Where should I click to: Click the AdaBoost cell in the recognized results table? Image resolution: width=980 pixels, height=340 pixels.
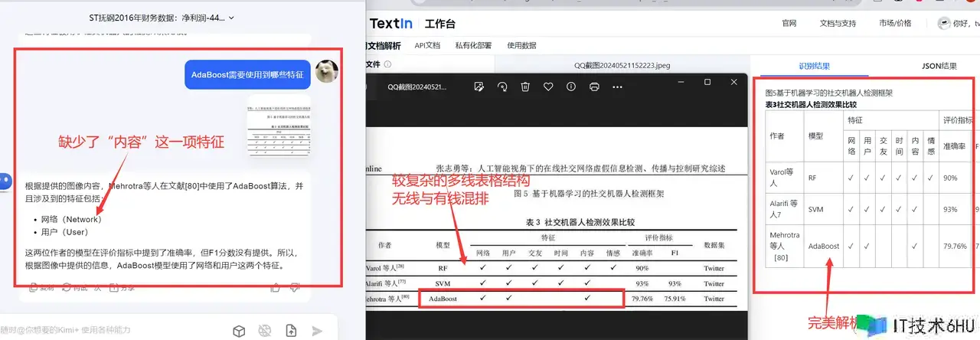(x=824, y=247)
